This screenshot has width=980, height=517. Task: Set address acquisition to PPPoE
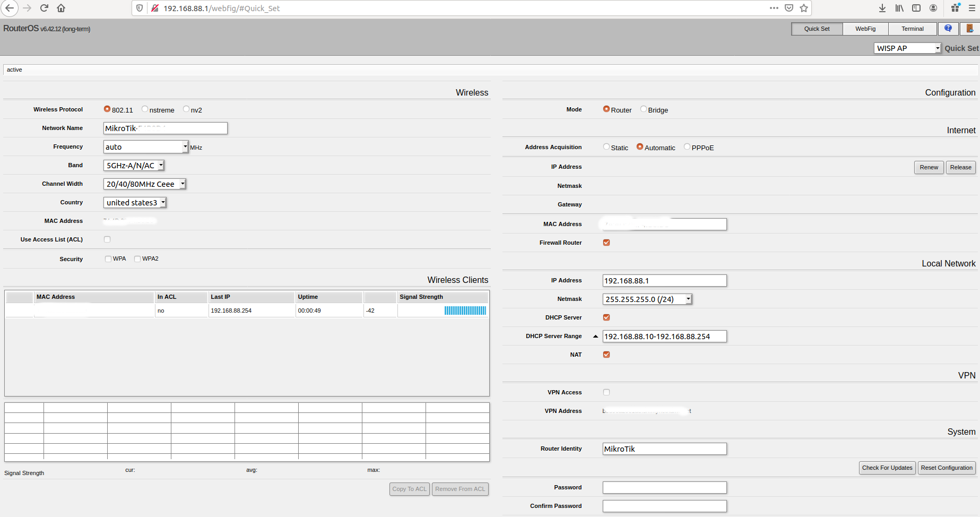tap(687, 147)
